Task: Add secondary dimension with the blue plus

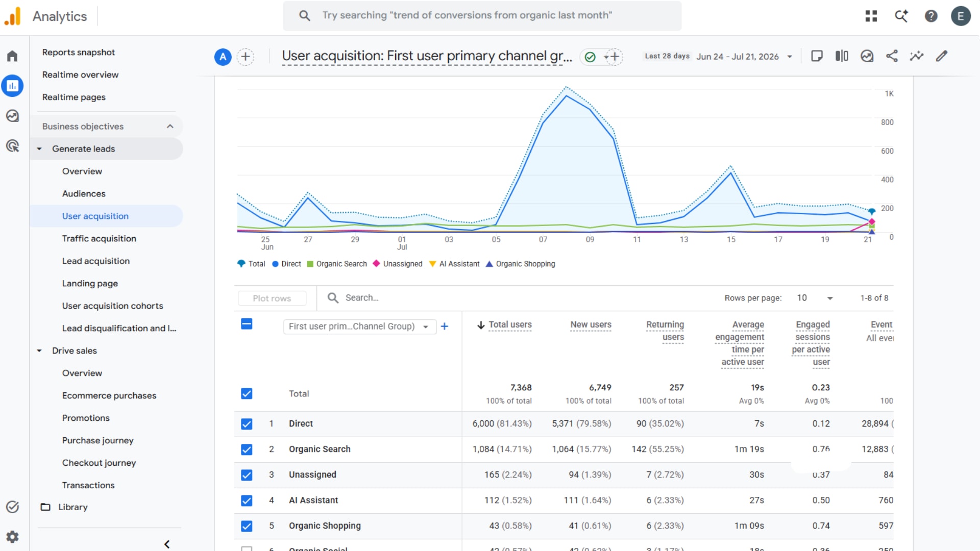Action: click(445, 327)
